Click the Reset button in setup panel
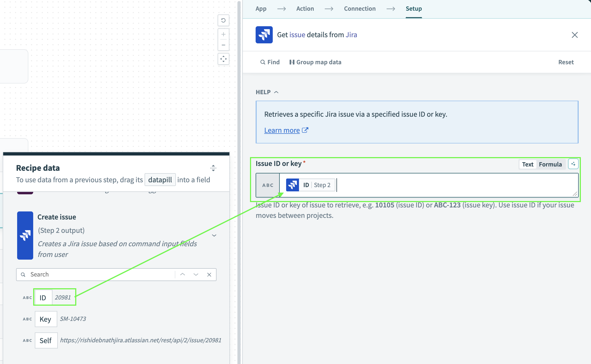Viewport: 591px width, 364px height. click(x=565, y=62)
